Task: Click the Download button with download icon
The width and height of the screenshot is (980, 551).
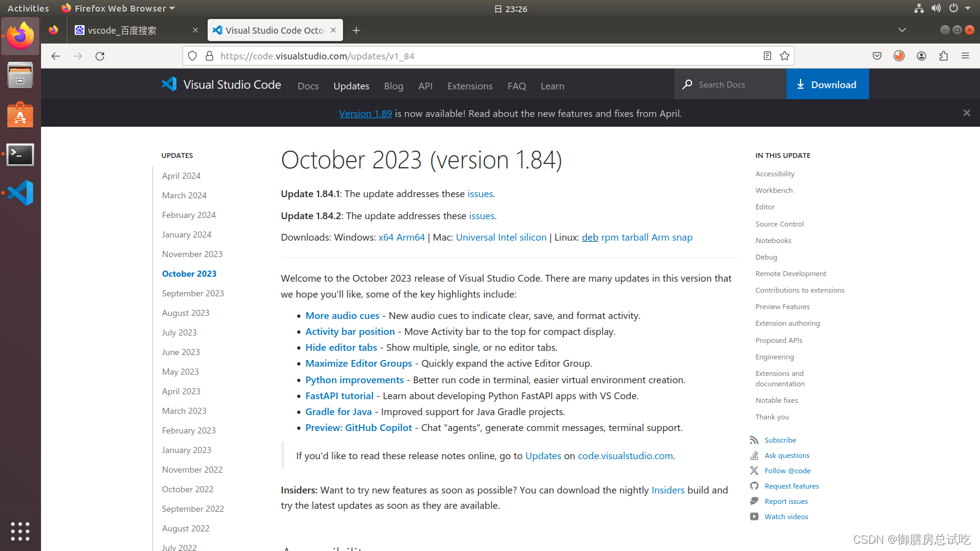Action: (x=827, y=84)
